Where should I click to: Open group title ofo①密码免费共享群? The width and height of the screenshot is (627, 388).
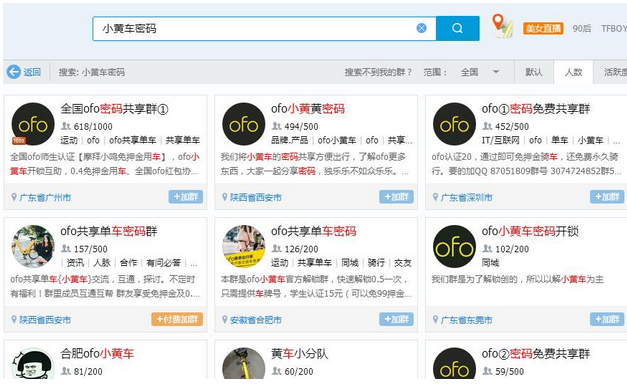click(x=535, y=108)
